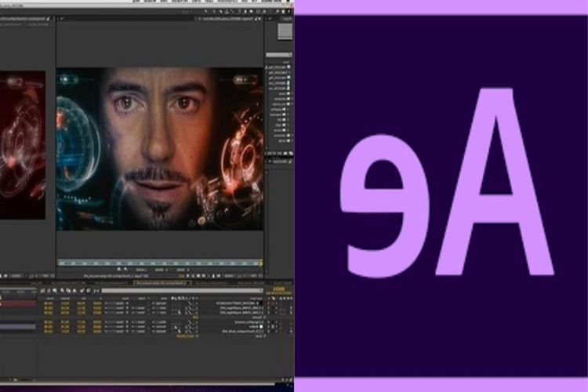Click the composition viewer face image
Image resolution: width=588 pixels, height=392 pixels.
tap(160, 149)
